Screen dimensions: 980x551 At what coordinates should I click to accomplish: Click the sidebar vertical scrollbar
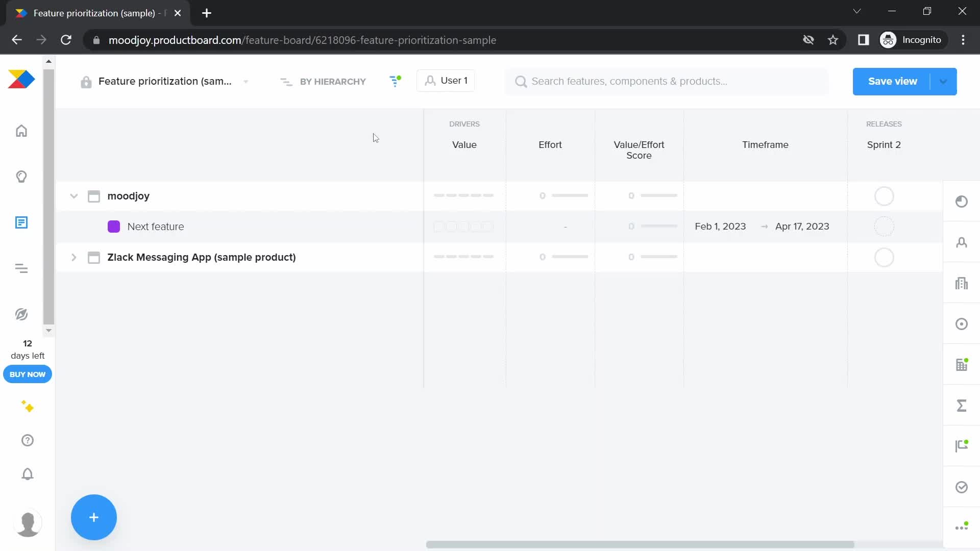click(48, 197)
